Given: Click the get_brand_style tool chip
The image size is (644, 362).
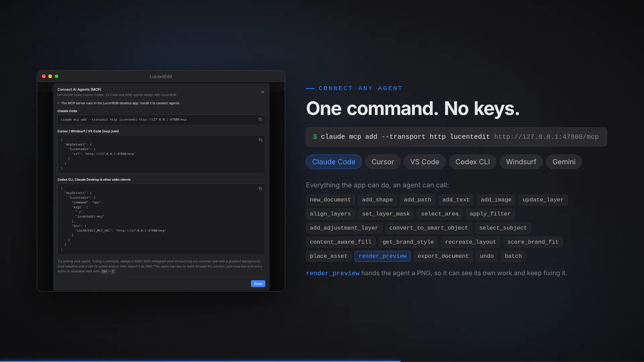Looking at the screenshot, I should tap(408, 242).
